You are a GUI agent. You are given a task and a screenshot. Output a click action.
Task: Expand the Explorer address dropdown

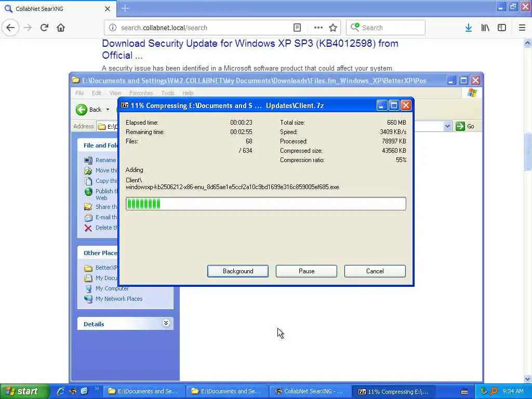click(447, 126)
